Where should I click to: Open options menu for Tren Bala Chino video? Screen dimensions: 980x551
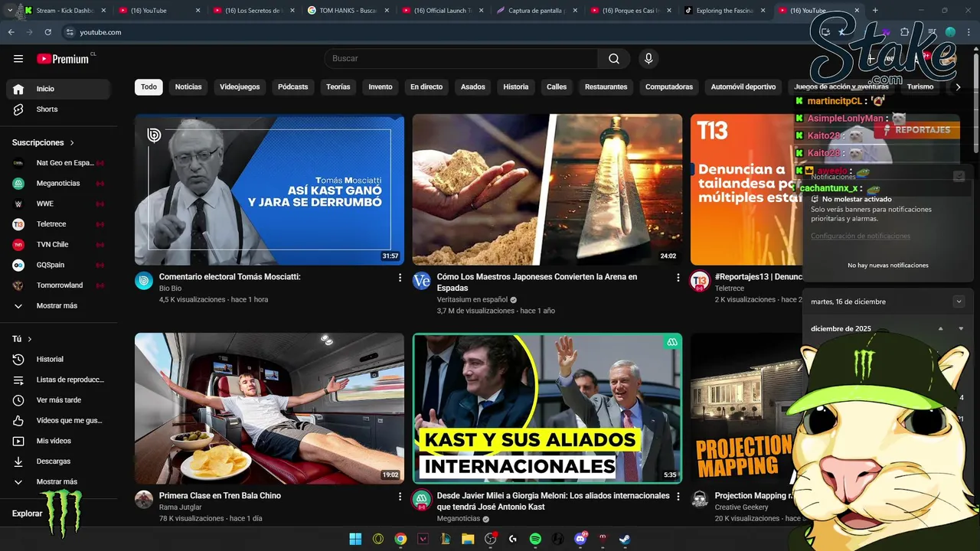click(x=400, y=497)
